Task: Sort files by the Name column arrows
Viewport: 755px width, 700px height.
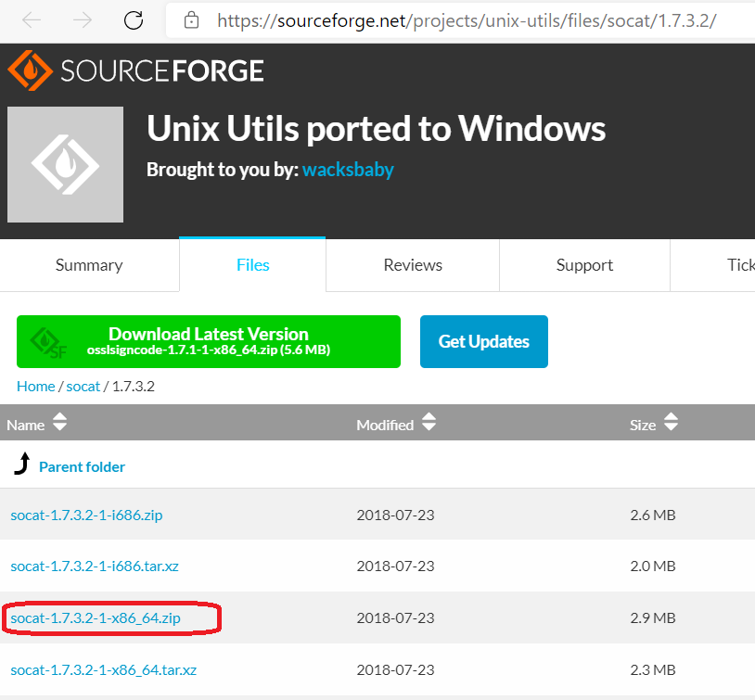Action: [x=59, y=424]
